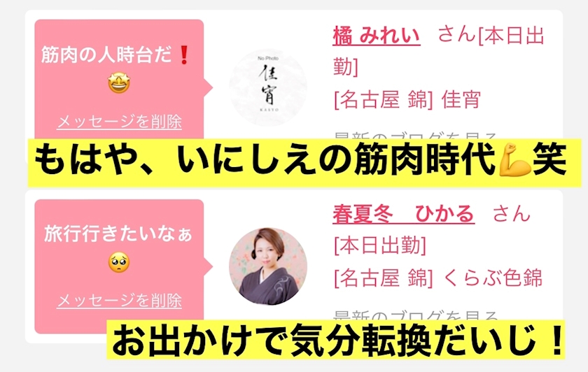Click the 筋肉の人時台だ message bubble
The width and height of the screenshot is (588, 372).
(x=119, y=80)
